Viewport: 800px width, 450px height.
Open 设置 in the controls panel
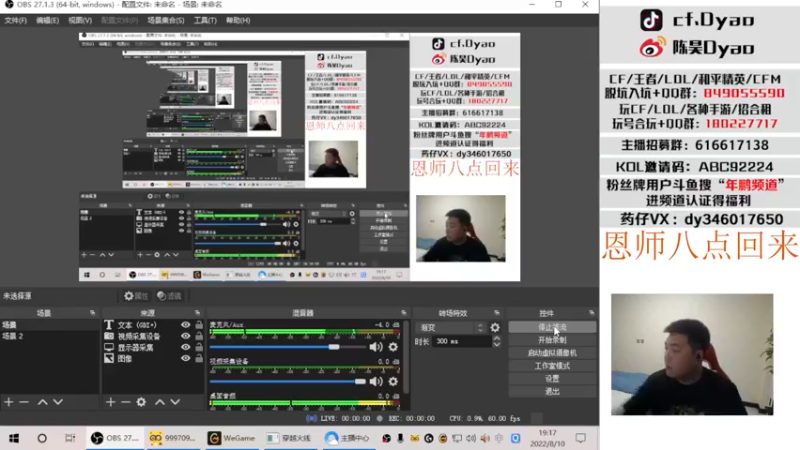tap(552, 379)
